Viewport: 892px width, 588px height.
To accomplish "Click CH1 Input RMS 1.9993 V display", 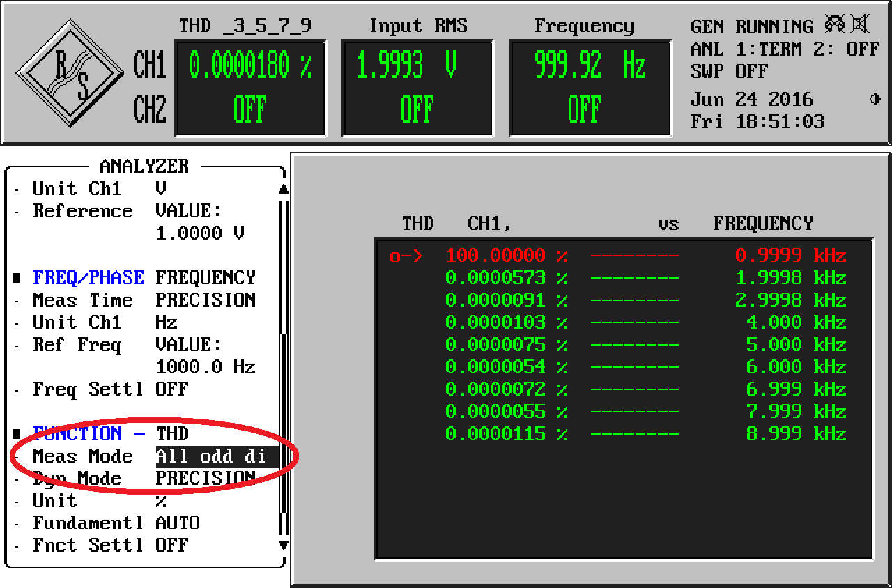I will 406,65.
